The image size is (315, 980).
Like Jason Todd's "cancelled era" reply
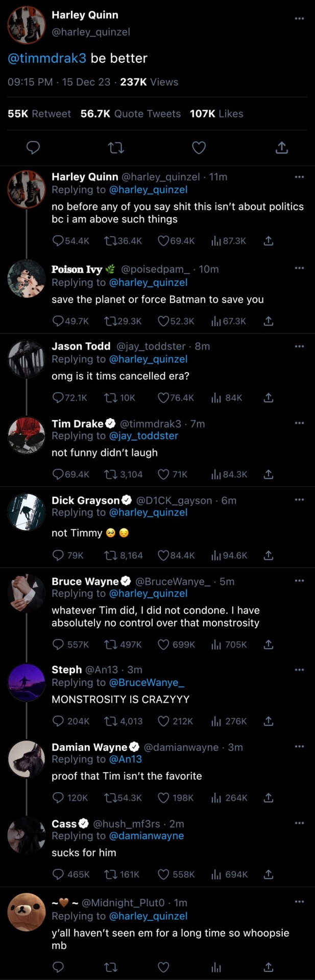click(x=163, y=398)
